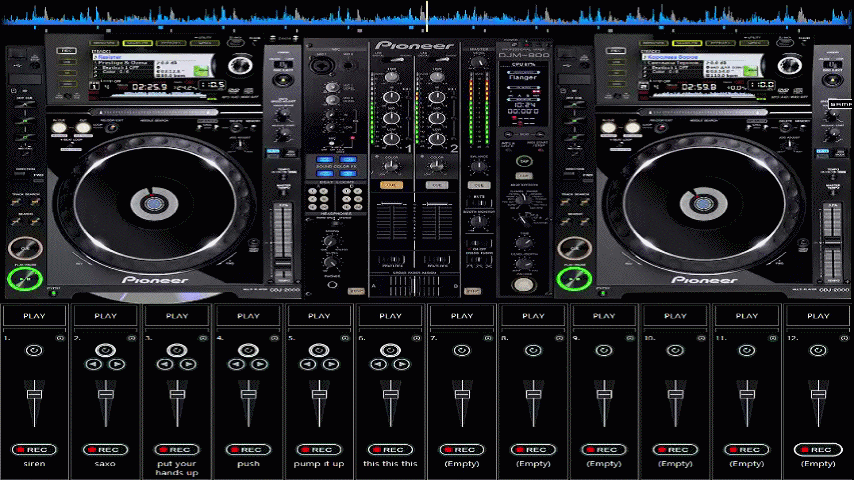The image size is (854, 480).
Task: Click the headphones mixing knob
Action: pyautogui.click(x=330, y=241)
